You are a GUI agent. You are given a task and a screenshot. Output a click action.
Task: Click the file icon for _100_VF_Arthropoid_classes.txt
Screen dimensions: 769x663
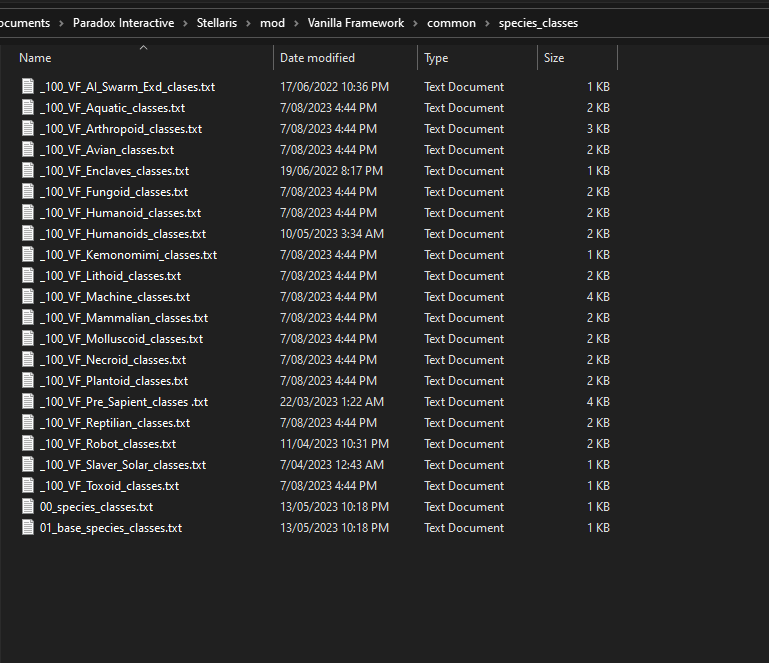click(x=28, y=128)
